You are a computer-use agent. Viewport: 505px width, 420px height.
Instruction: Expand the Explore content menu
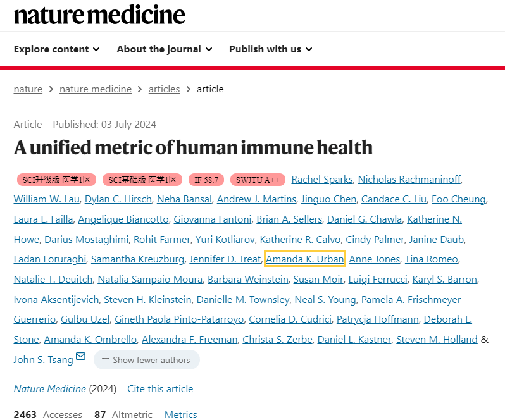(56, 49)
